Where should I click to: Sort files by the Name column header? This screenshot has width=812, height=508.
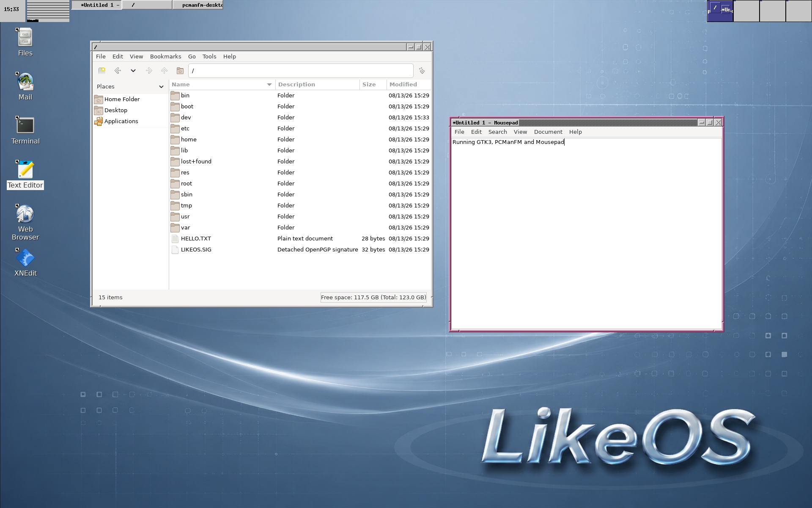(222, 84)
